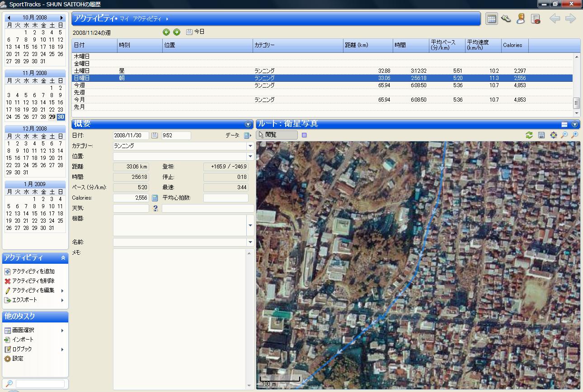Open the ルート panel dropdown menu
The height and width of the screenshot is (392, 583).
(x=575, y=124)
